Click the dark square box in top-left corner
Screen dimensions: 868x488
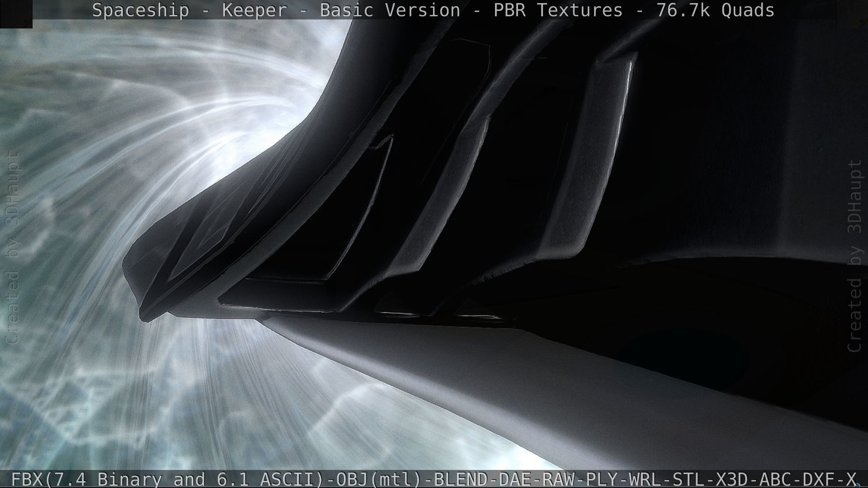click(x=16, y=14)
